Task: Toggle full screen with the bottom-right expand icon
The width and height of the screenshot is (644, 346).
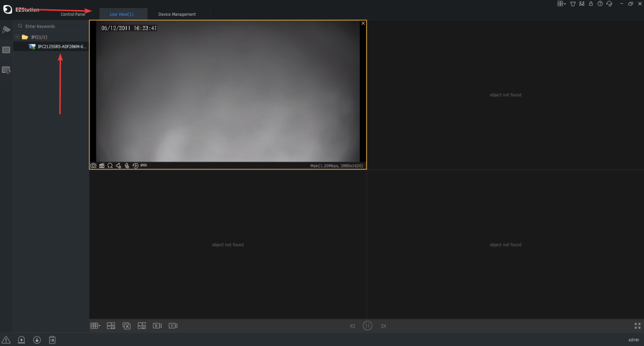Action: click(x=637, y=326)
